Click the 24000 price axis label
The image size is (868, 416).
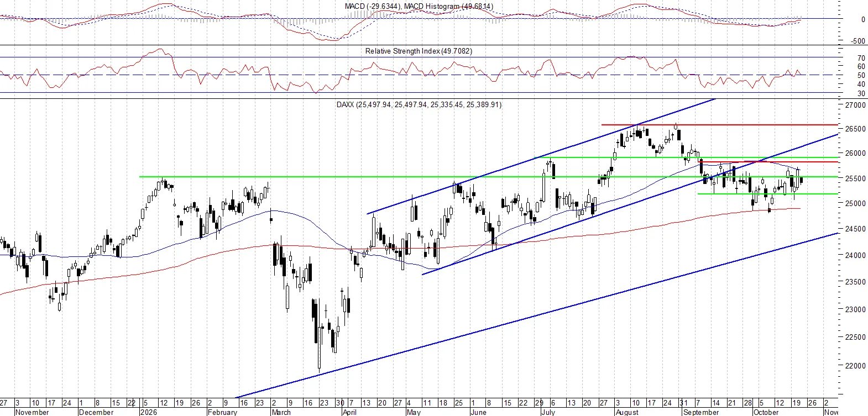click(x=855, y=255)
